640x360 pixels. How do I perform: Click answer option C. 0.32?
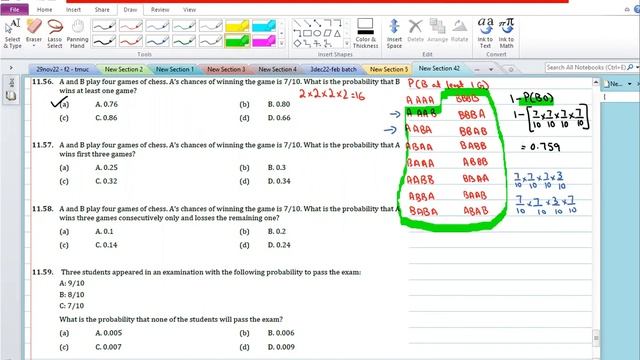pyautogui.click(x=106, y=181)
